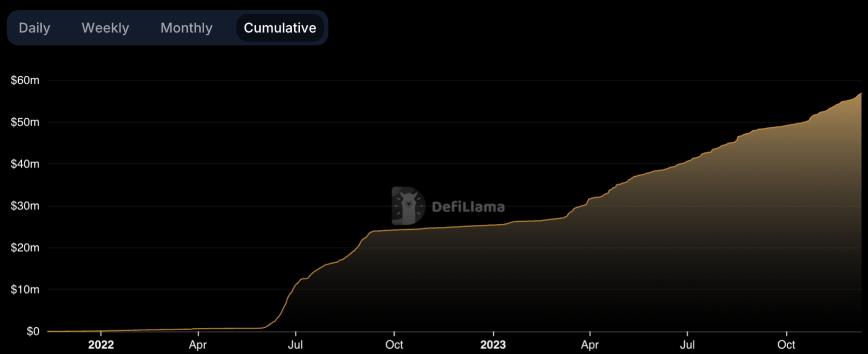Click the $30m y-axis label
The width and height of the screenshot is (868, 354).
tap(25, 206)
